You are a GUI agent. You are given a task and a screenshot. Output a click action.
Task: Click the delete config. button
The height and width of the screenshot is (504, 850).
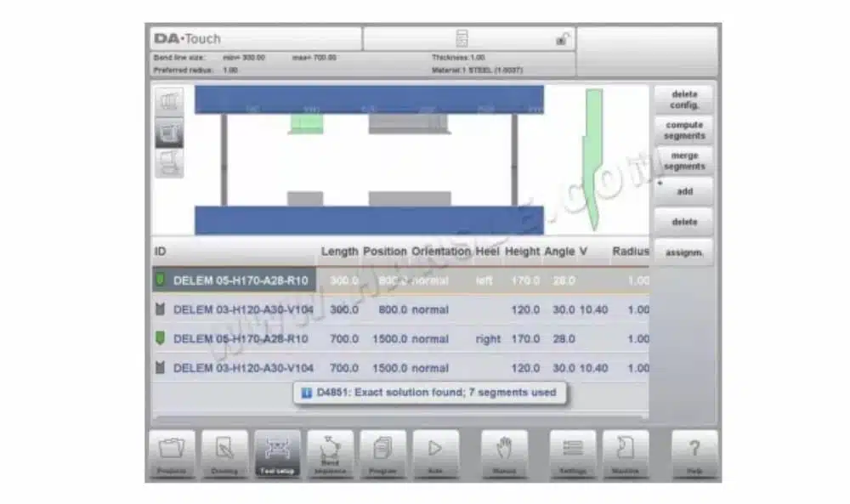(684, 99)
